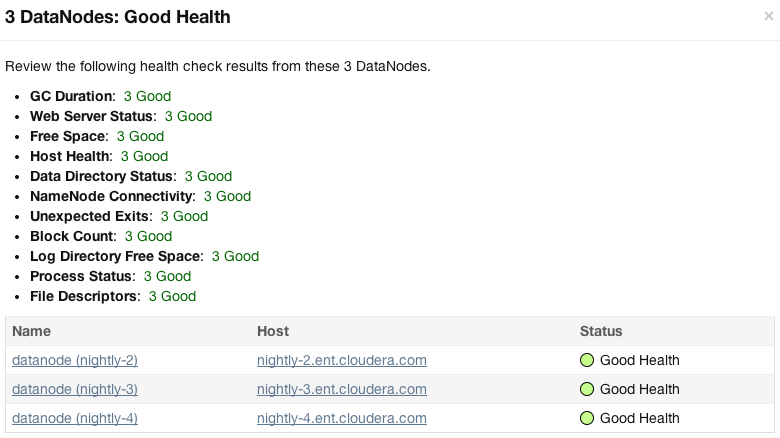Click NameNode Connectivity 3 Good result
The image size is (780, 438).
click(x=227, y=196)
